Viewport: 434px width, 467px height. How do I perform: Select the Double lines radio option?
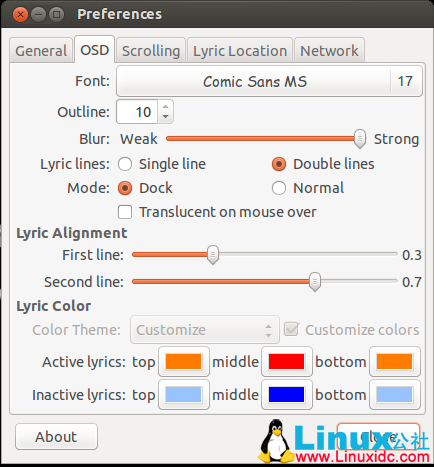279,164
